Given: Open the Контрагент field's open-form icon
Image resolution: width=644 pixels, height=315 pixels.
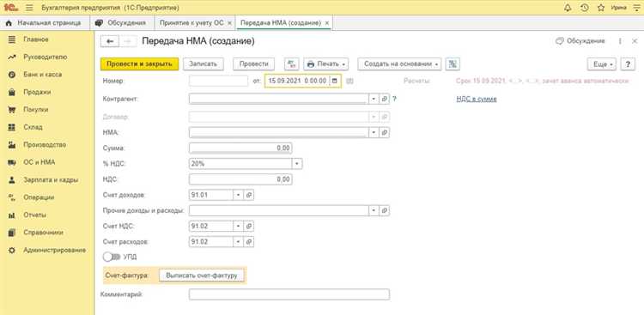Looking at the screenshot, I should (x=385, y=99).
